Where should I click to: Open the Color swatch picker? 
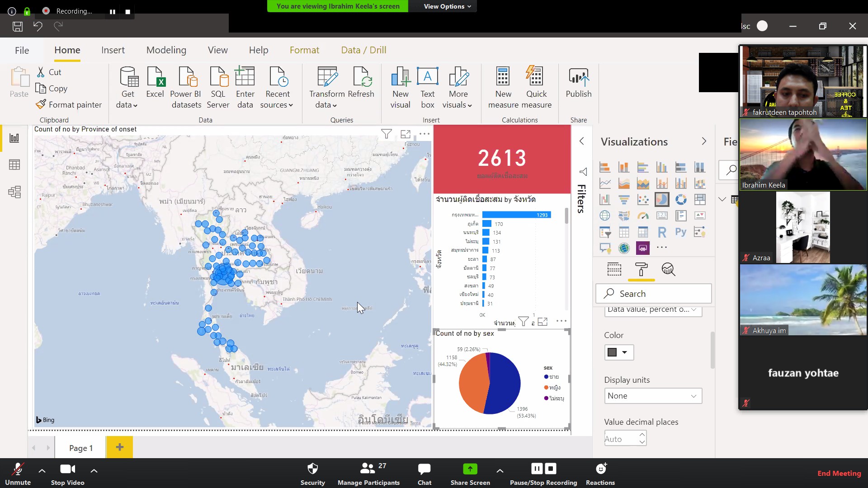(618, 352)
